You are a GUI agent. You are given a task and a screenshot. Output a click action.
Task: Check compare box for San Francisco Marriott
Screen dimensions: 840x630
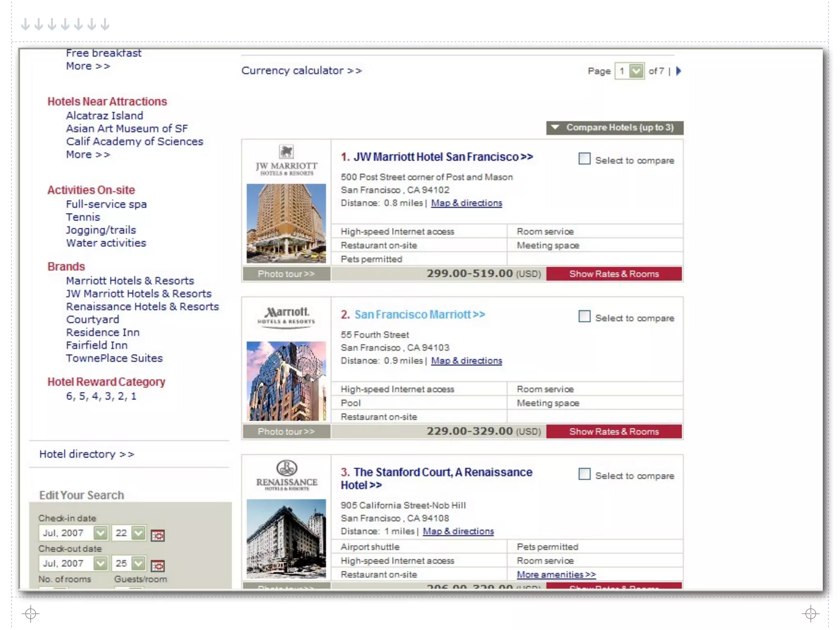(x=584, y=317)
